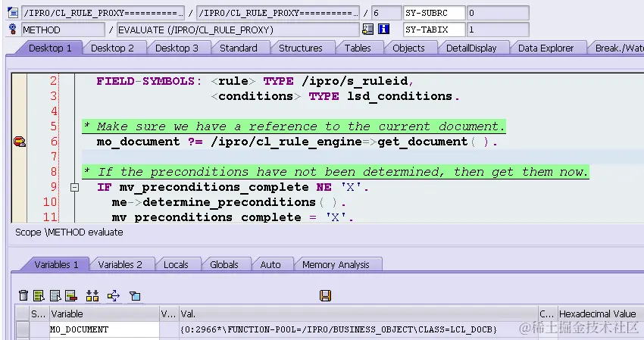The width and height of the screenshot is (644, 340).
Task: Click the comment on line 8
Action: click(x=336, y=172)
